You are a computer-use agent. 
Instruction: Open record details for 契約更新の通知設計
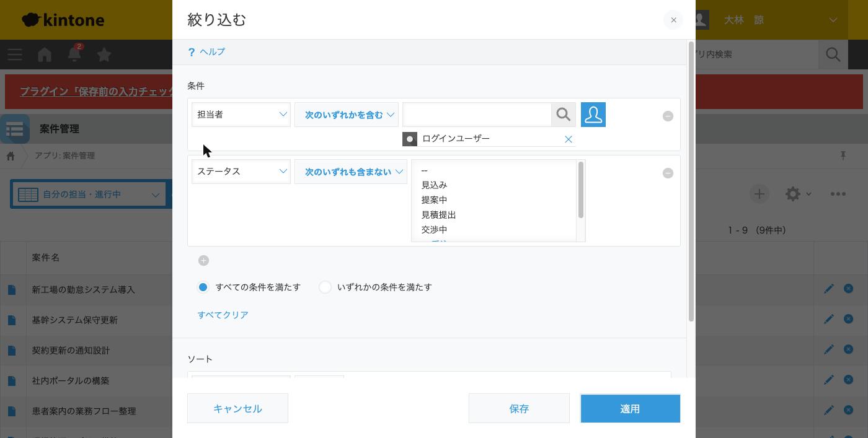[12, 351]
